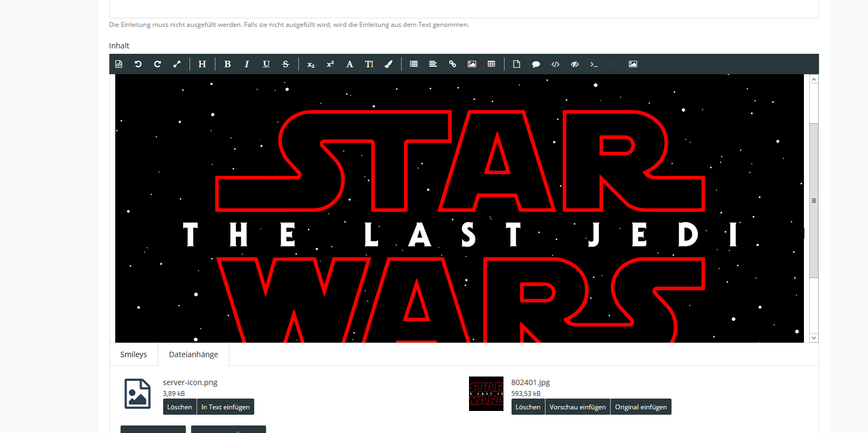Click the editor vertical scrollbar thumb
868x433 pixels.
click(814, 201)
